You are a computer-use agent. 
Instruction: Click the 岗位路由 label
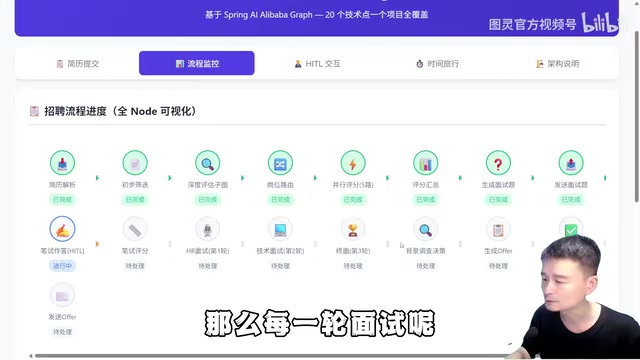coord(280,185)
